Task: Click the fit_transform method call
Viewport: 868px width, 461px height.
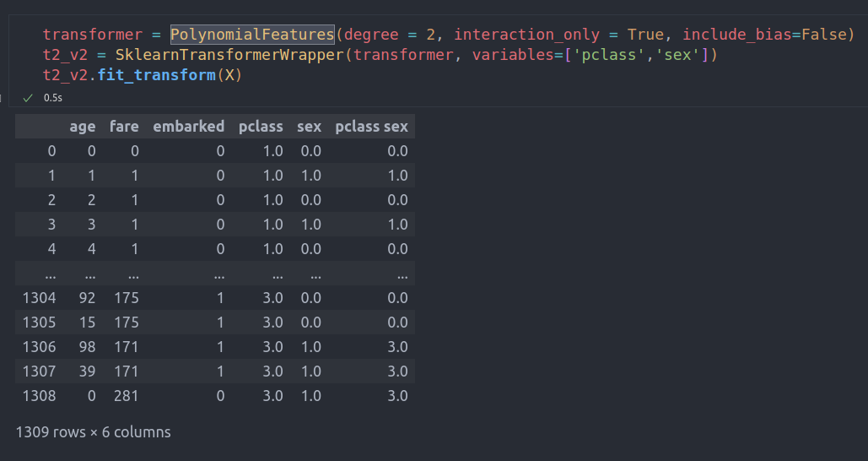Action: [157, 75]
